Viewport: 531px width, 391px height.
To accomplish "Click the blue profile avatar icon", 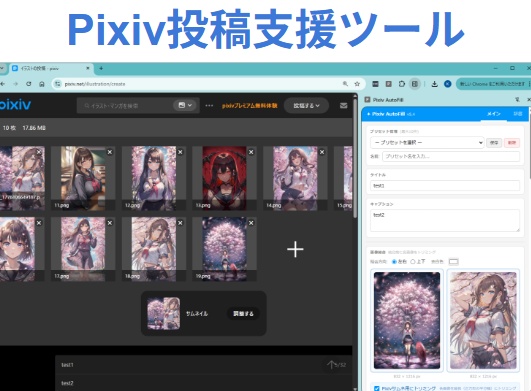I will tap(447, 84).
